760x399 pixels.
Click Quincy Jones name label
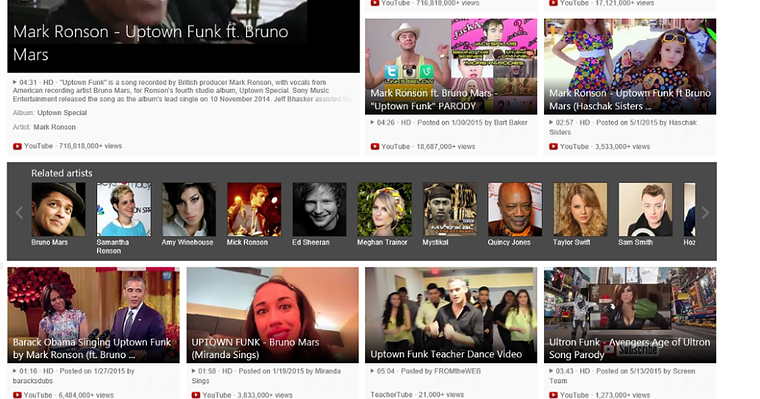[509, 242]
